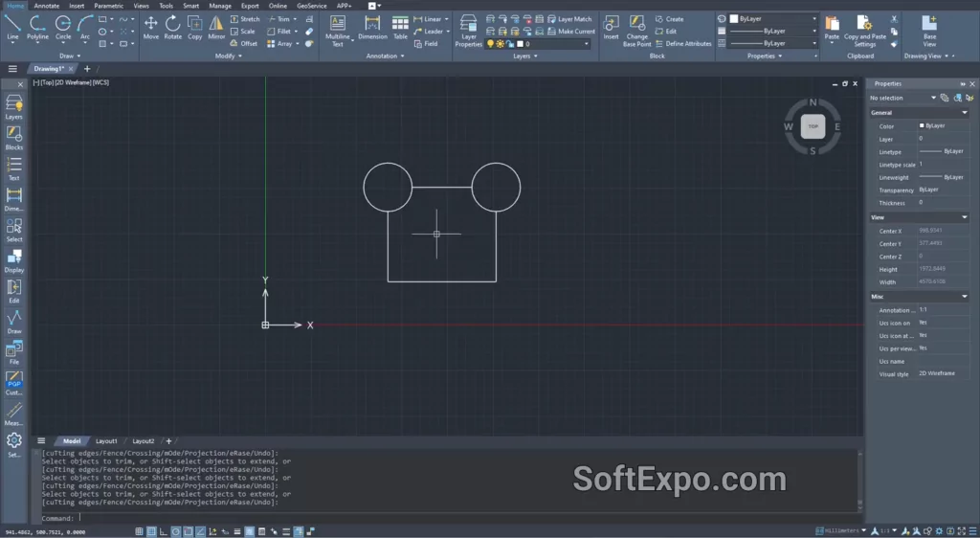Click the Array tool

pyautogui.click(x=279, y=44)
